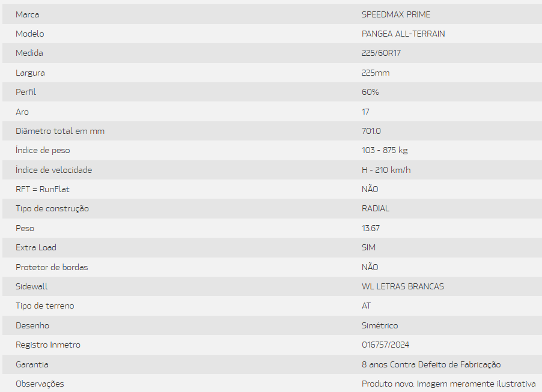This screenshot has width=542, height=392.
Task: Click the Medida row label
Action: click(x=29, y=53)
